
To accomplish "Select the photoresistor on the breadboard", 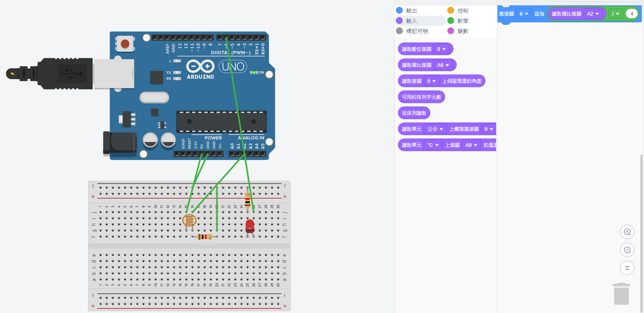I will pos(189,221).
